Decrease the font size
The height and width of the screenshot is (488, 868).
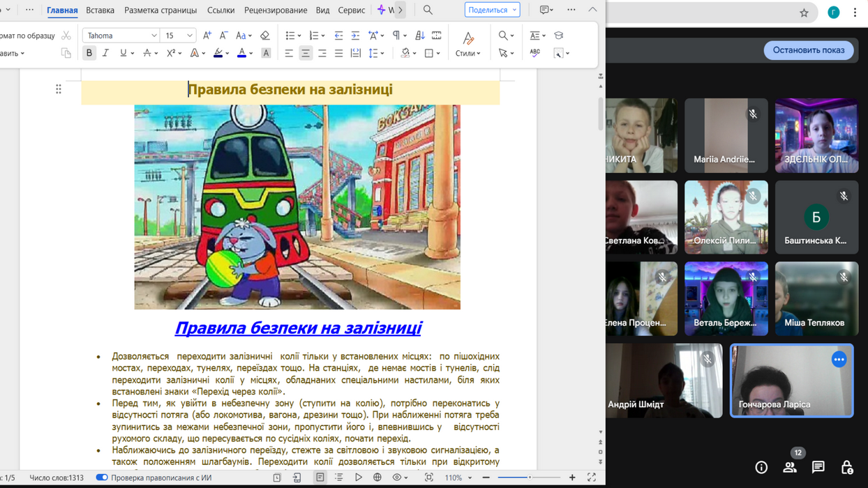(x=223, y=35)
